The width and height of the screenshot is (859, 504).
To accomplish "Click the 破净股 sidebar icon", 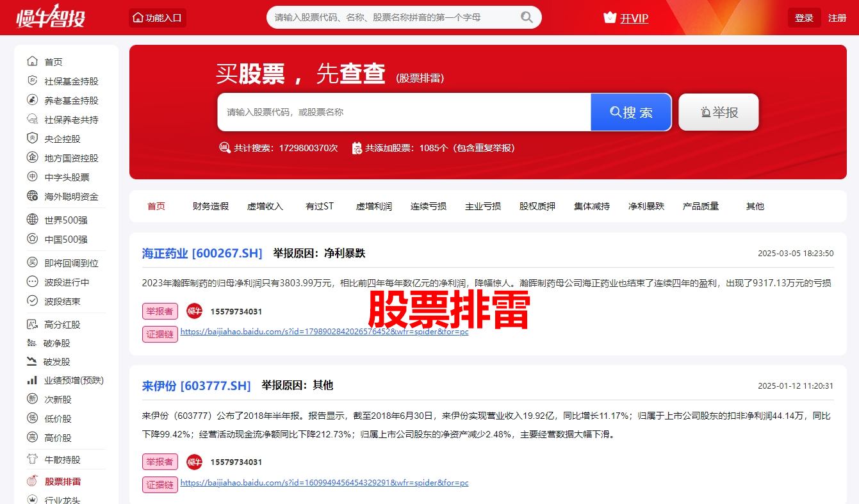I will click(31, 343).
